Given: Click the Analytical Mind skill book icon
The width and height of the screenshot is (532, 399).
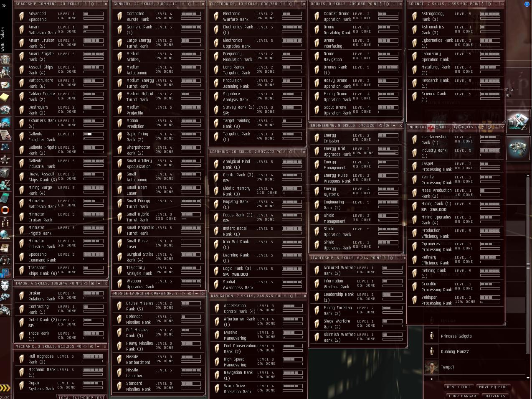Looking at the screenshot, I should click(216, 164).
